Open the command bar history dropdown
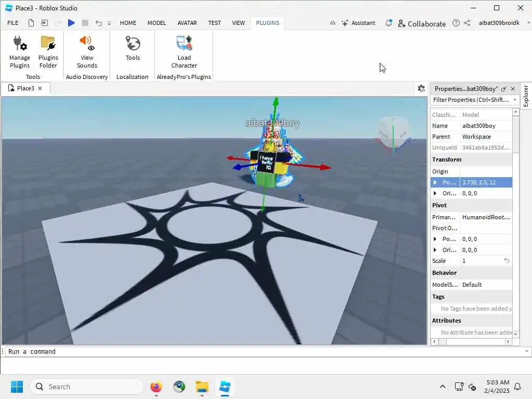The width and height of the screenshot is (532, 399). tap(527, 352)
